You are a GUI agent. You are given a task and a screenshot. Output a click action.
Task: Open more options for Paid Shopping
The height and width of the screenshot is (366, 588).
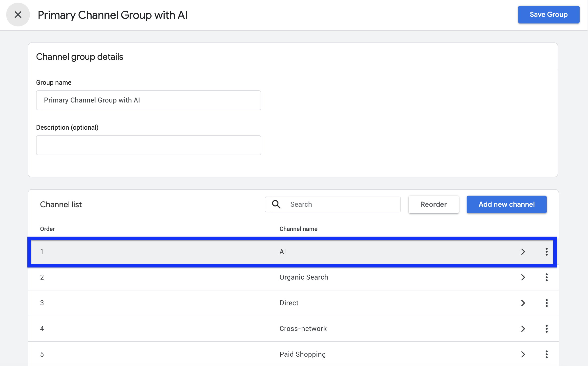pyautogui.click(x=547, y=354)
